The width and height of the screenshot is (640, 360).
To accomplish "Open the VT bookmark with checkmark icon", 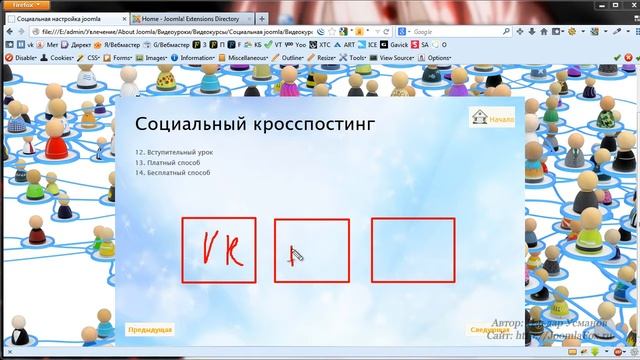I will tap(273, 44).
